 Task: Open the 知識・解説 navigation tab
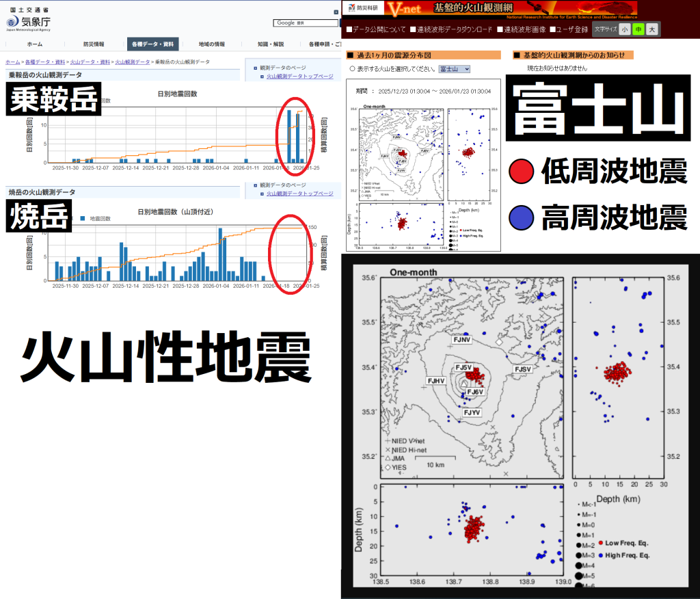point(270,44)
